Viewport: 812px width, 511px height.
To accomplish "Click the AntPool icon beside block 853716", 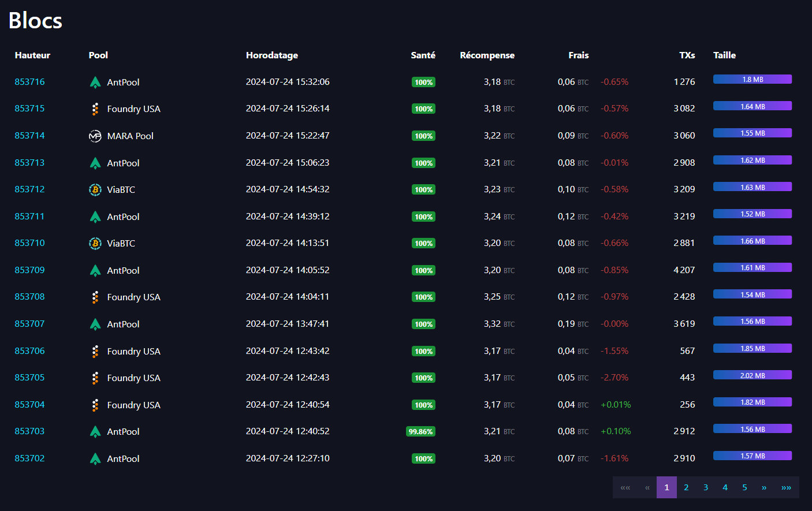I will click(x=95, y=82).
